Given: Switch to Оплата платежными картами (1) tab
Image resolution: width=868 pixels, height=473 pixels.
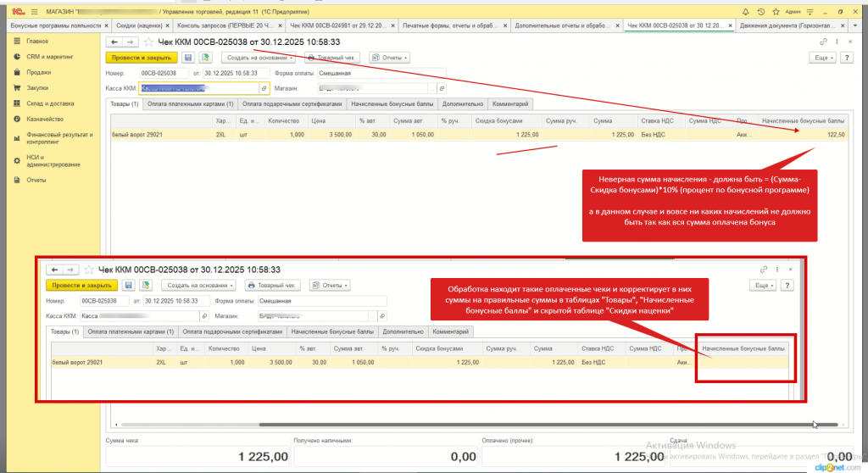Looking at the screenshot, I should coord(190,104).
